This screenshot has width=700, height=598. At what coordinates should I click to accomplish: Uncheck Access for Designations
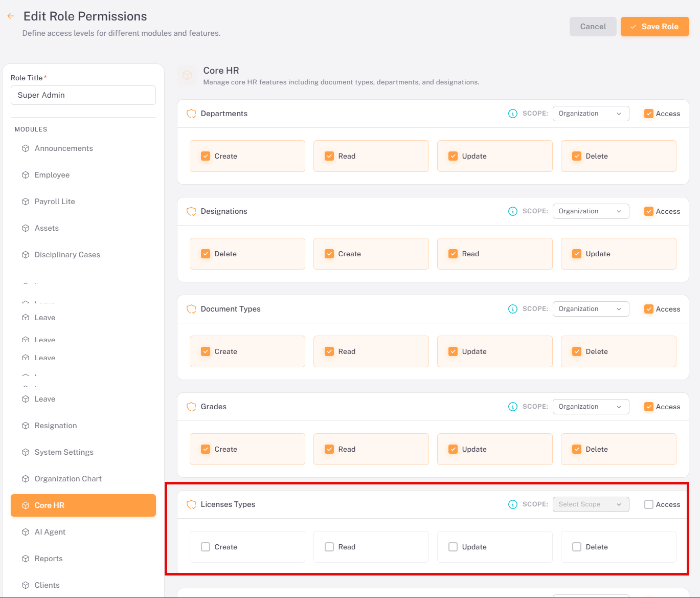(x=649, y=211)
